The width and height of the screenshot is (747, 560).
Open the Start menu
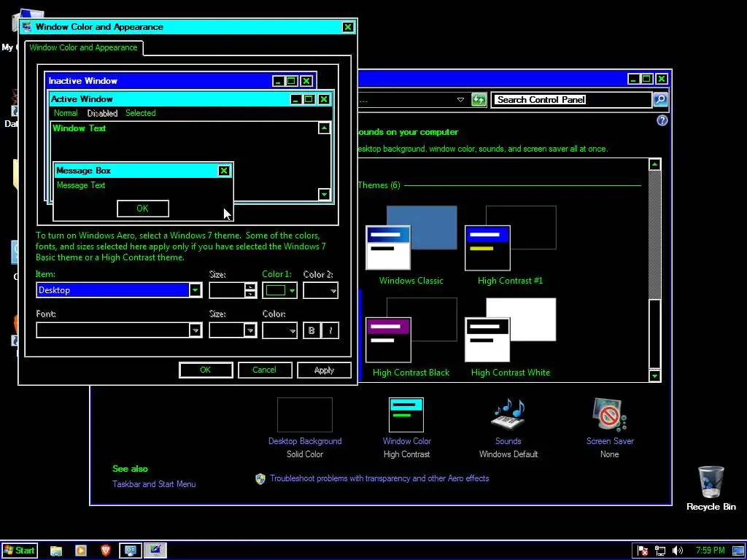point(20,551)
